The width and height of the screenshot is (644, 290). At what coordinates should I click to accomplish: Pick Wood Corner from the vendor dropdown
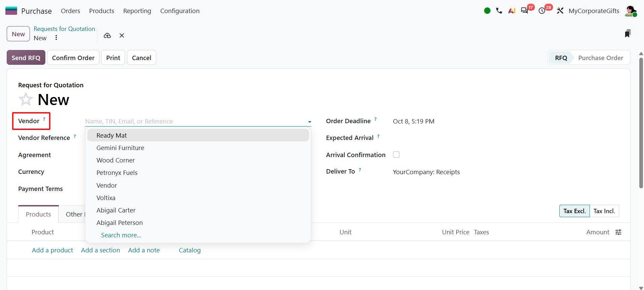[x=198, y=160]
